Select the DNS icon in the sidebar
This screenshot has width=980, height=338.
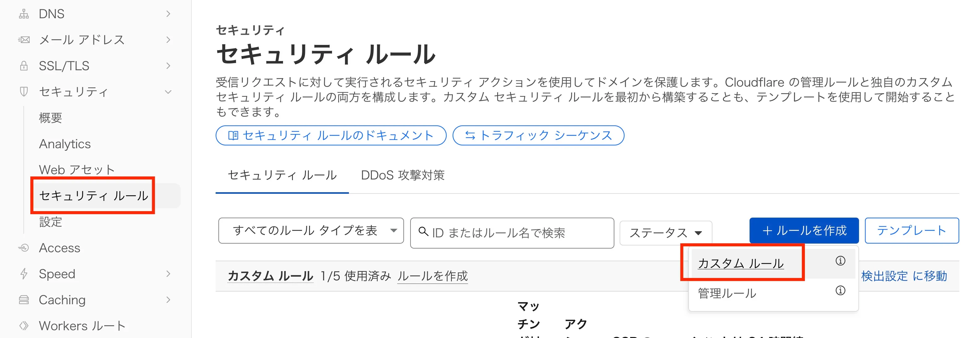[24, 14]
